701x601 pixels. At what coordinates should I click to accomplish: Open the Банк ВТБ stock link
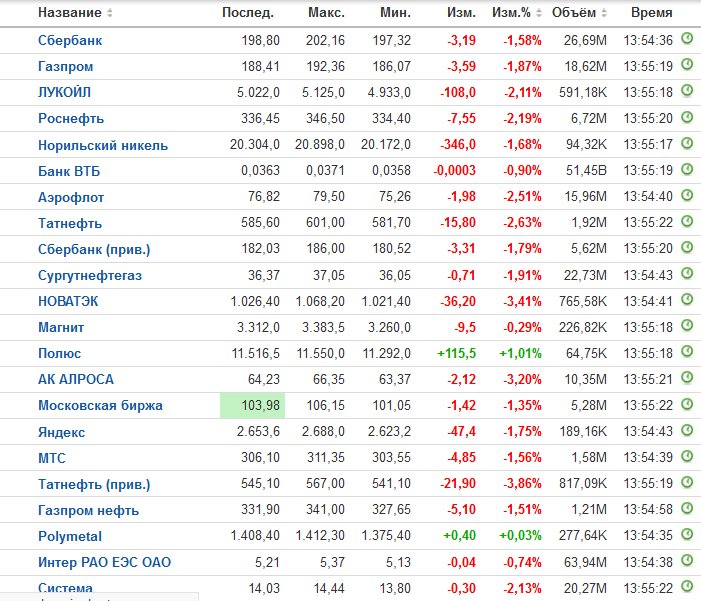pyautogui.click(x=69, y=171)
